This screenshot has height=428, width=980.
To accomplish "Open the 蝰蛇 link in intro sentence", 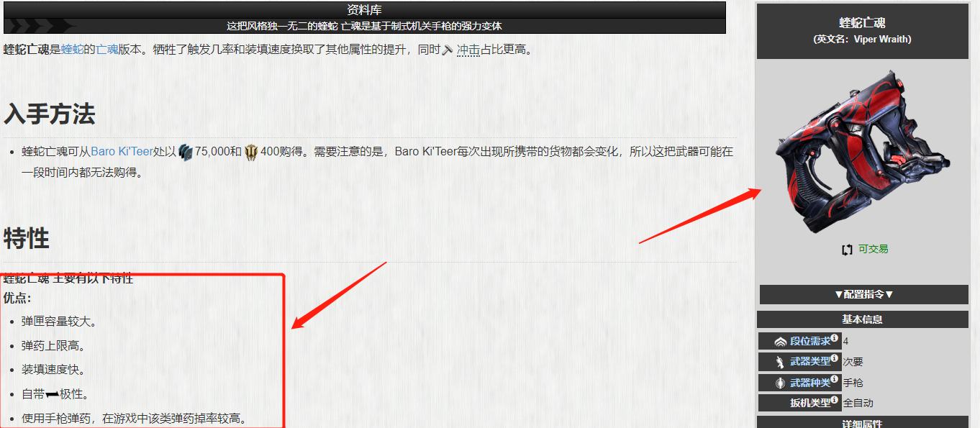I will point(72,50).
